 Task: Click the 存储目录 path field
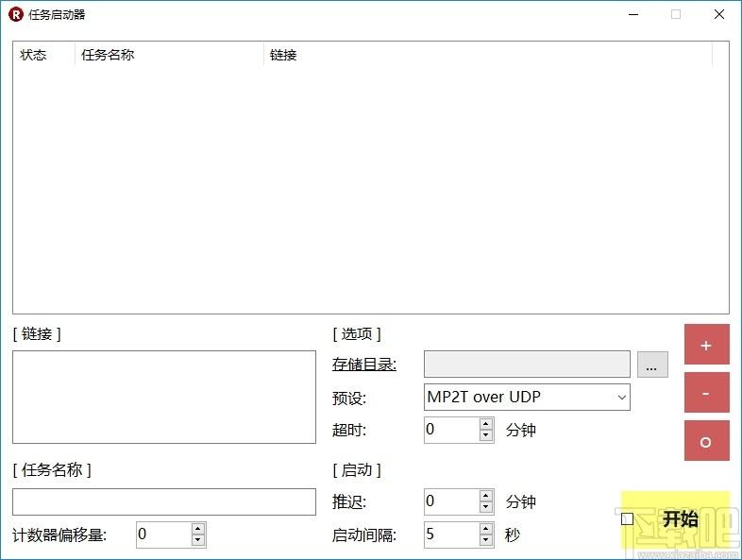tap(527, 364)
